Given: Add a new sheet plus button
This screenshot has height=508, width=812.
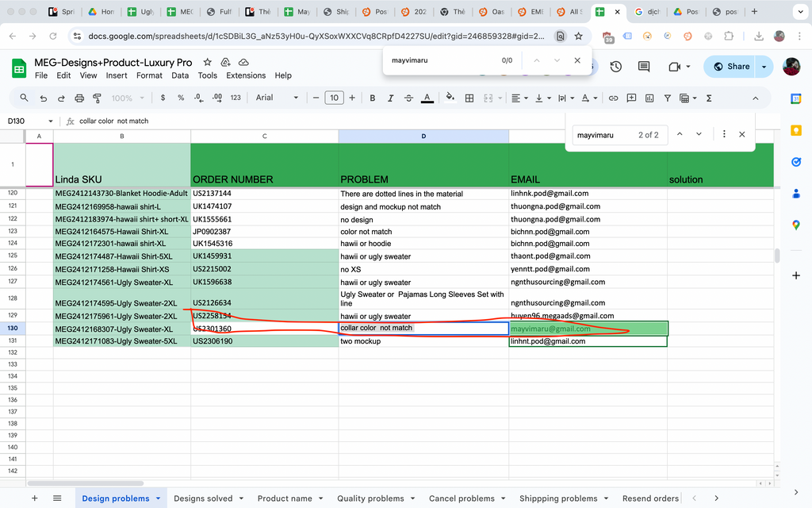Looking at the screenshot, I should (34, 498).
